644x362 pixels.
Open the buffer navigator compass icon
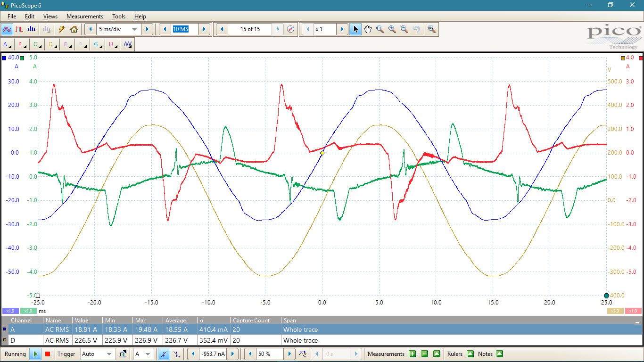[291, 29]
